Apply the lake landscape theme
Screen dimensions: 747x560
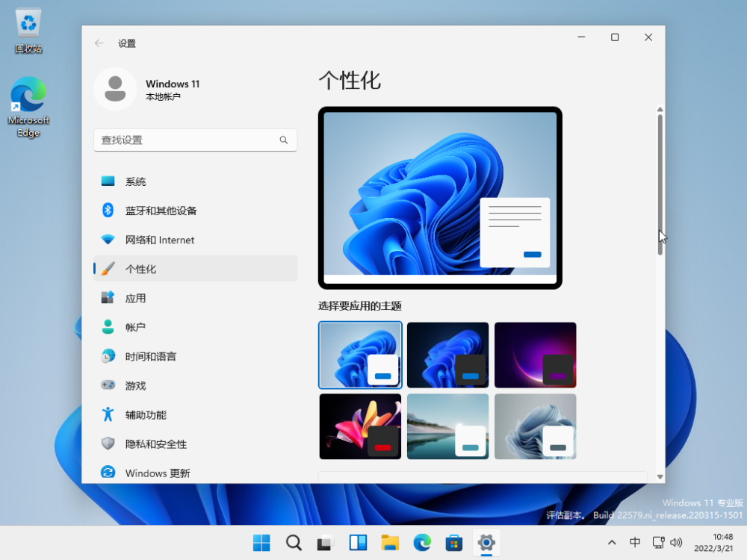[x=447, y=426]
